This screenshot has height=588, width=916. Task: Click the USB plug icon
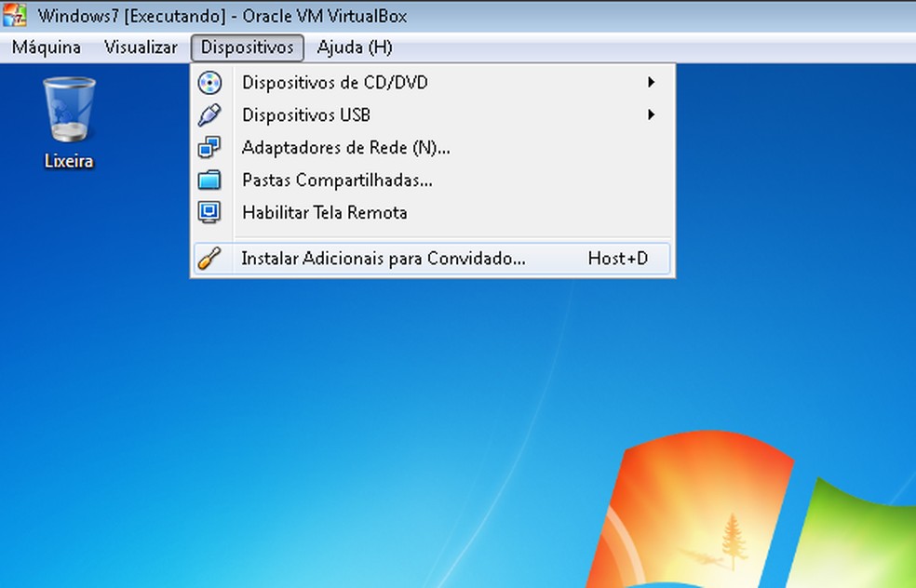pyautogui.click(x=209, y=115)
